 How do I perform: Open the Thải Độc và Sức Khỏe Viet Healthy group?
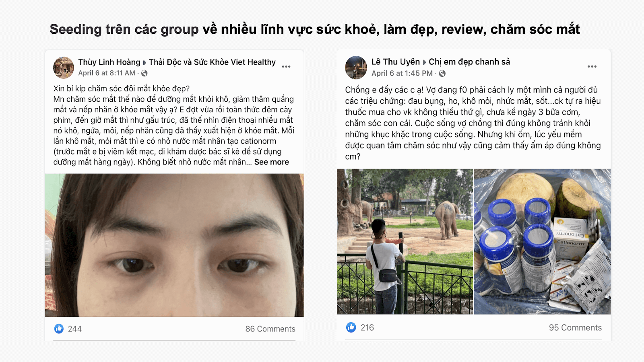pyautogui.click(x=212, y=62)
